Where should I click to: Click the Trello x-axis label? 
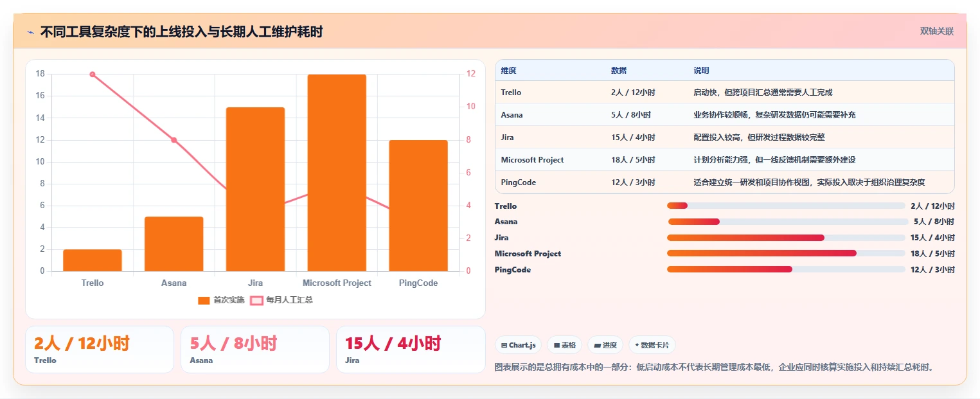(93, 283)
